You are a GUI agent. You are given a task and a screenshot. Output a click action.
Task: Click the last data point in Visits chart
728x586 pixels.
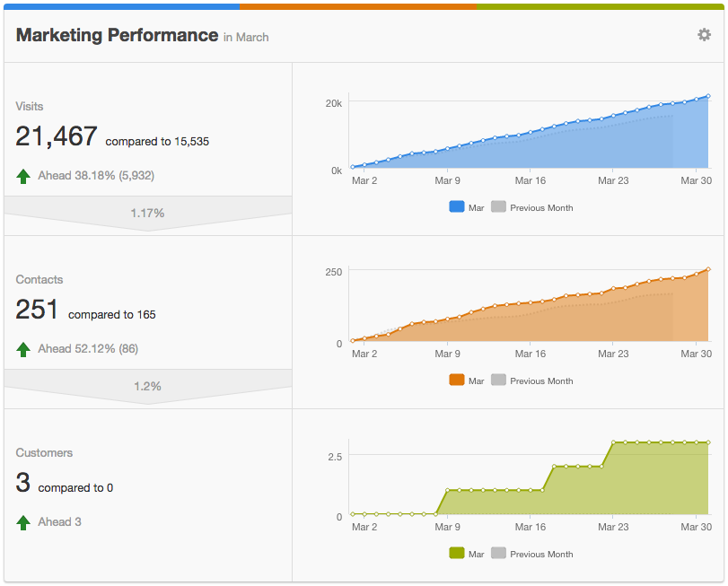(x=708, y=96)
